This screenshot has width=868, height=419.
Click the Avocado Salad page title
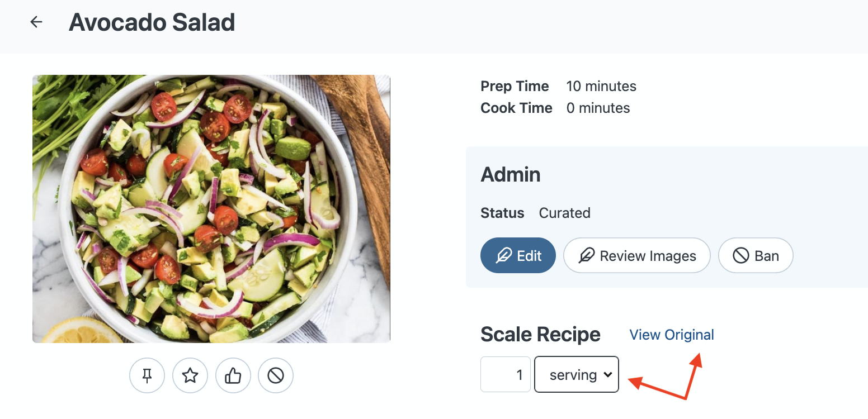[152, 23]
